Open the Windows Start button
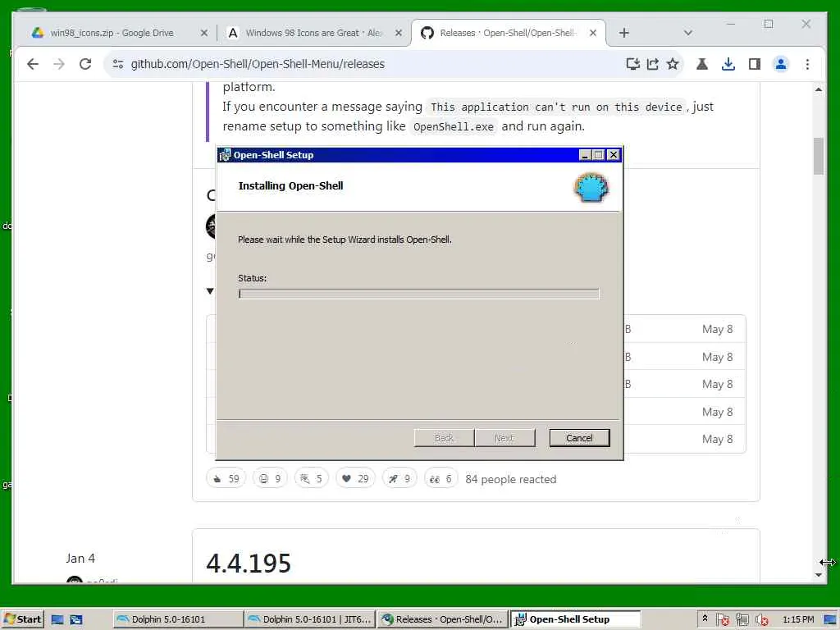This screenshot has height=630, width=840. tap(22, 619)
